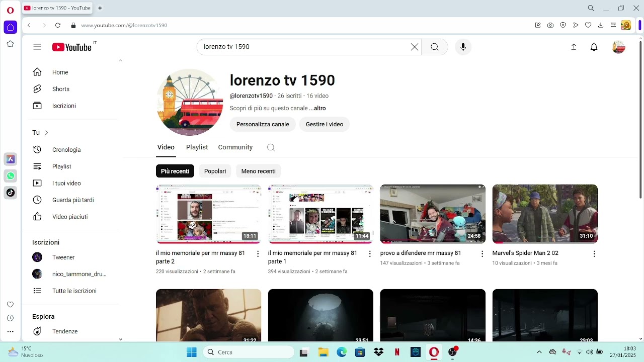Open Opera sidebar TikTok icon
The height and width of the screenshot is (362, 644).
11,193
